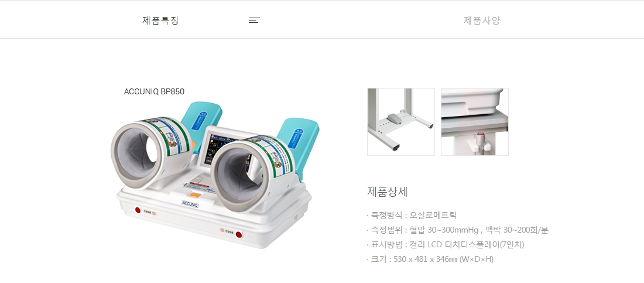Select the 제품상세 heading
Image resolution: width=644 pixels, height=283 pixels.
388,192
